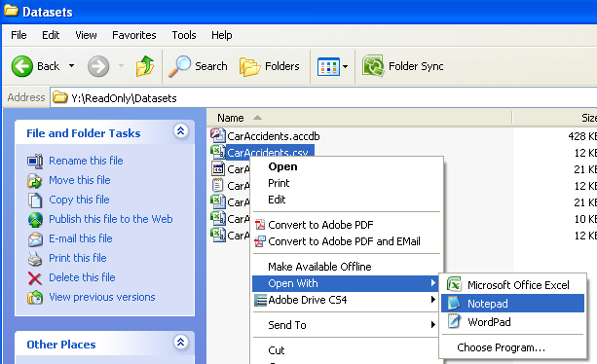The height and width of the screenshot is (364, 597).
Task: Click the Datasets folder icon in title bar
Action: (x=11, y=11)
